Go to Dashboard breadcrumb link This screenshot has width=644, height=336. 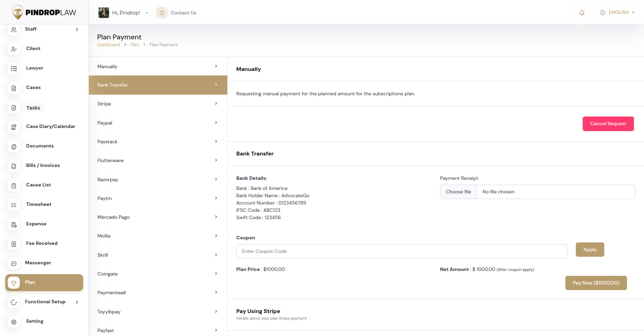click(109, 45)
